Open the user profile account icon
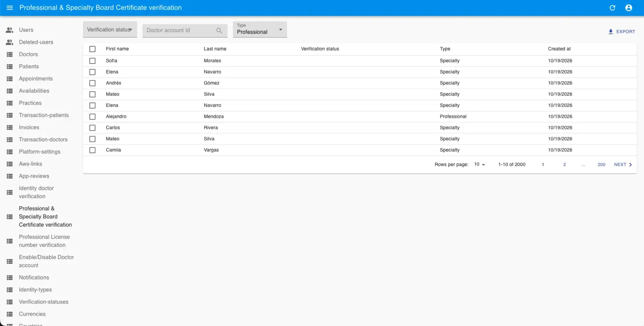Screen dimensions: 644x326 [x=629, y=8]
